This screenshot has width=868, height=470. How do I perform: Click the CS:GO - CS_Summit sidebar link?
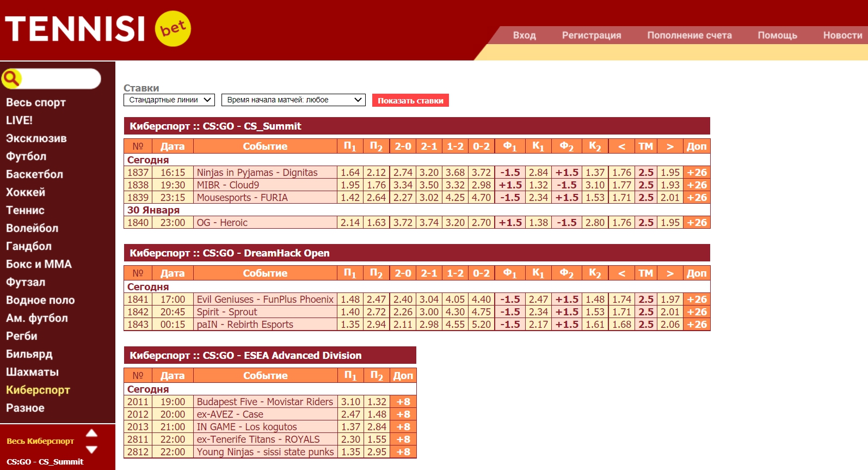pos(45,462)
